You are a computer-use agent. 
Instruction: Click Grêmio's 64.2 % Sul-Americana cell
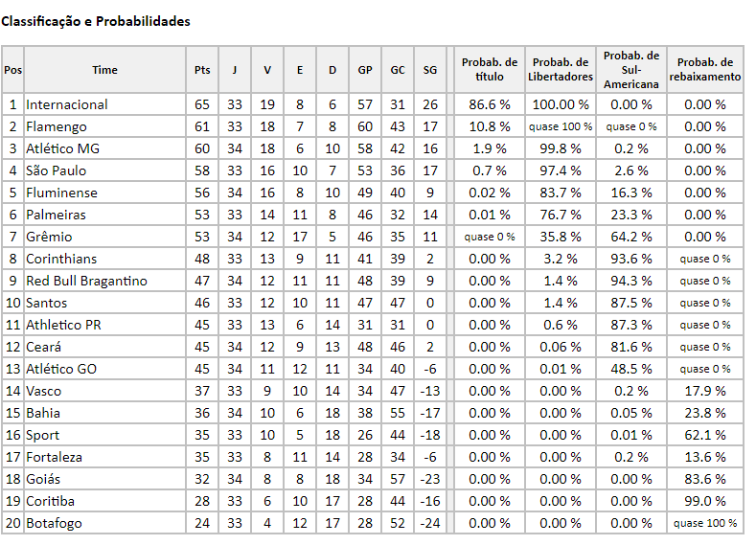631,237
